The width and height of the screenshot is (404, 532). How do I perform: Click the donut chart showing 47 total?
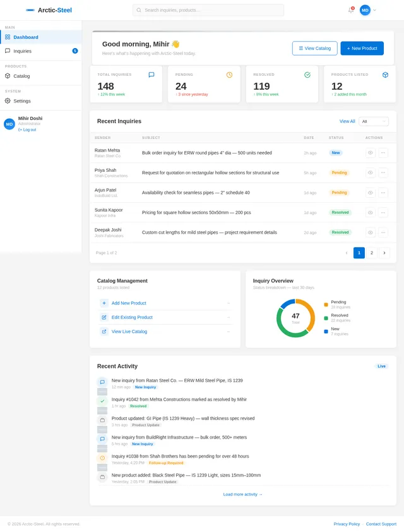click(x=295, y=318)
